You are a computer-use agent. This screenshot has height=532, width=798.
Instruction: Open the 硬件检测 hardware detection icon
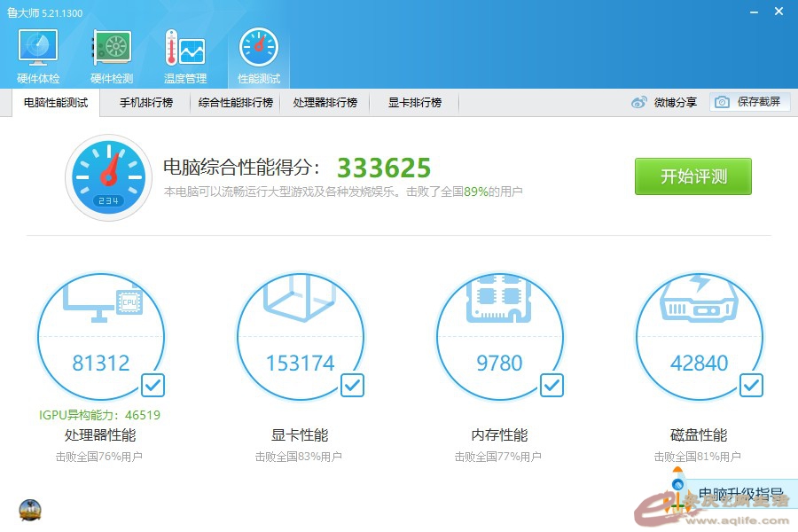pos(112,55)
